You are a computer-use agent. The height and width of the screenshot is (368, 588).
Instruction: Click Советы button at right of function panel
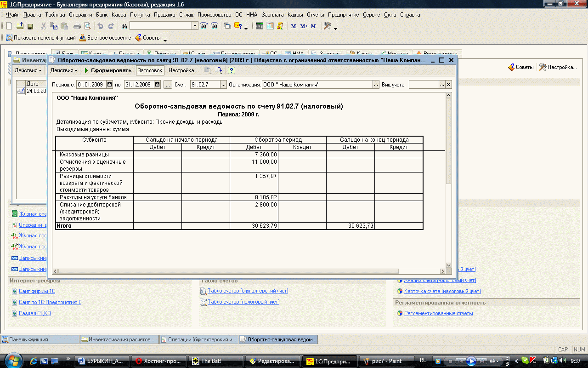pyautogui.click(x=521, y=67)
